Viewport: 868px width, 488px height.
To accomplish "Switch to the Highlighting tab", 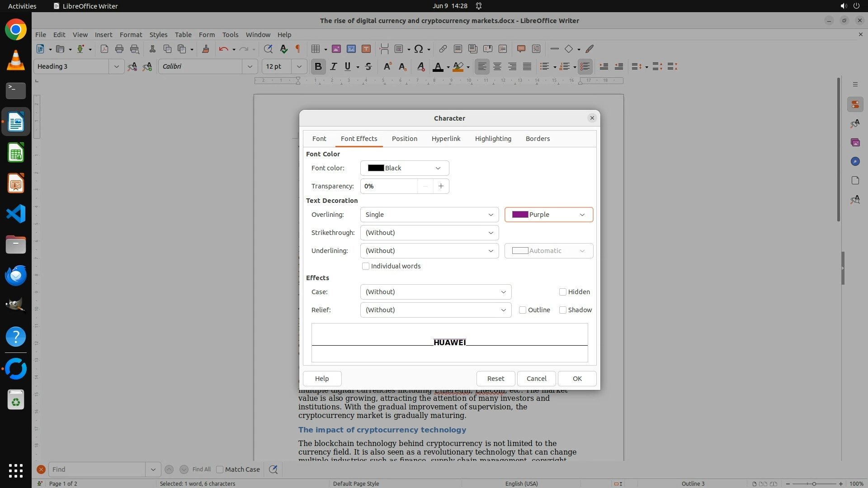I will 493,139.
